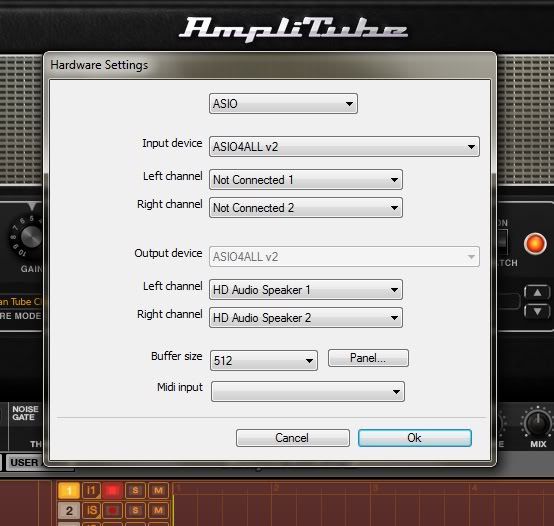Click the Output device ASIO4ALL v2 dropdown
This screenshot has width=554, height=526.
pos(344,256)
